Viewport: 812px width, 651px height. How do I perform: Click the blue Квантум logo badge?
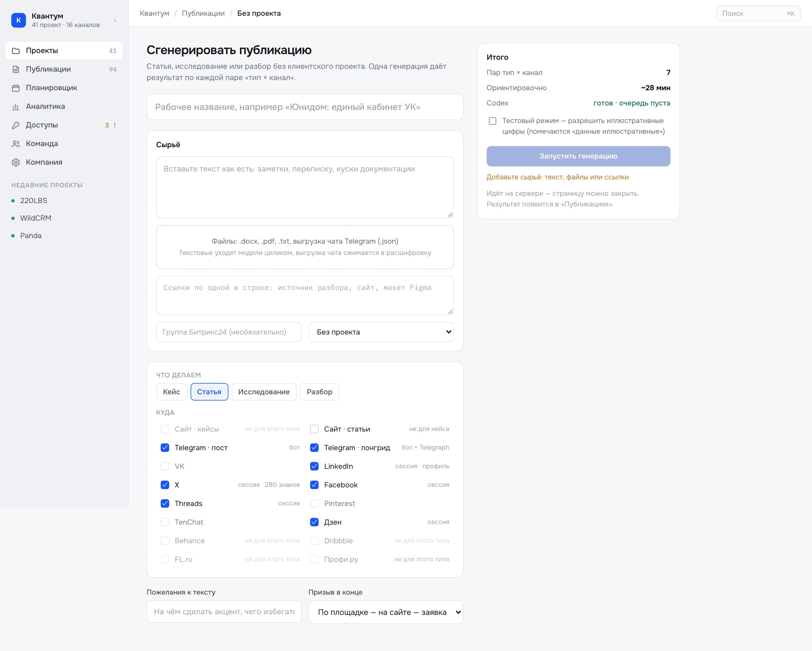(18, 20)
